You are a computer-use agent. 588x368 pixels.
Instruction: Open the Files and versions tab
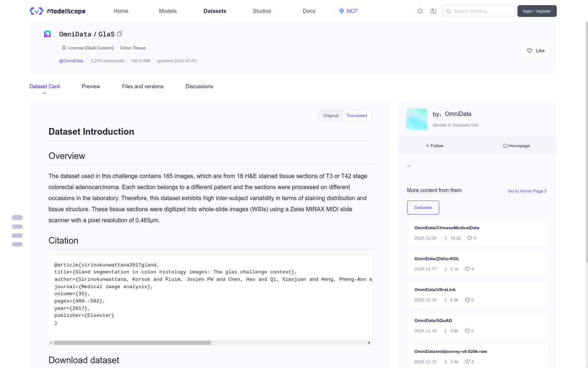pyautogui.click(x=143, y=86)
